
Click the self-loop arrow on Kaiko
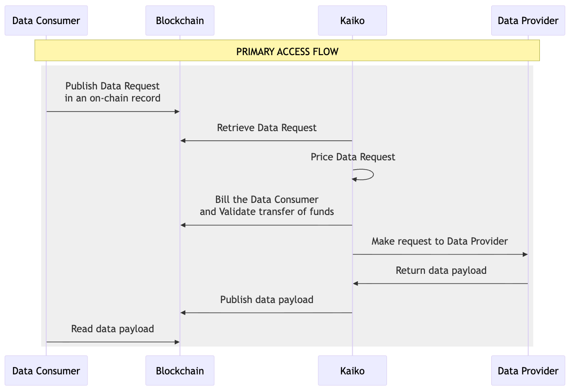369,175
